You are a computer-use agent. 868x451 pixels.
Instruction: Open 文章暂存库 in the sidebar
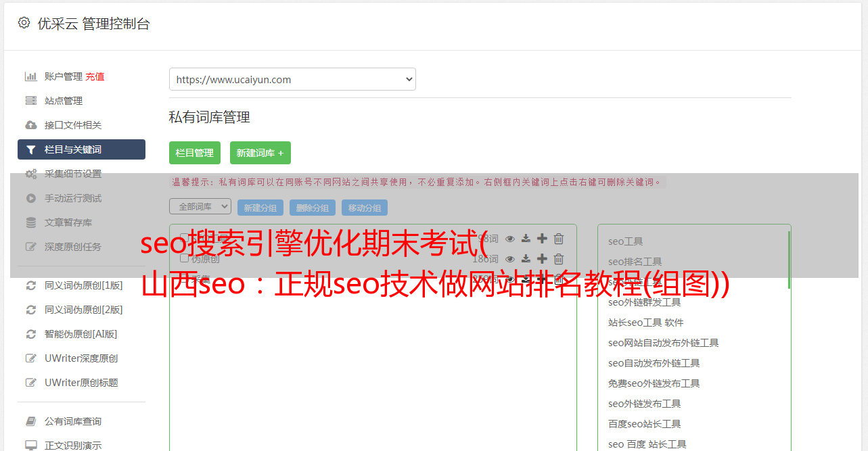click(x=68, y=222)
